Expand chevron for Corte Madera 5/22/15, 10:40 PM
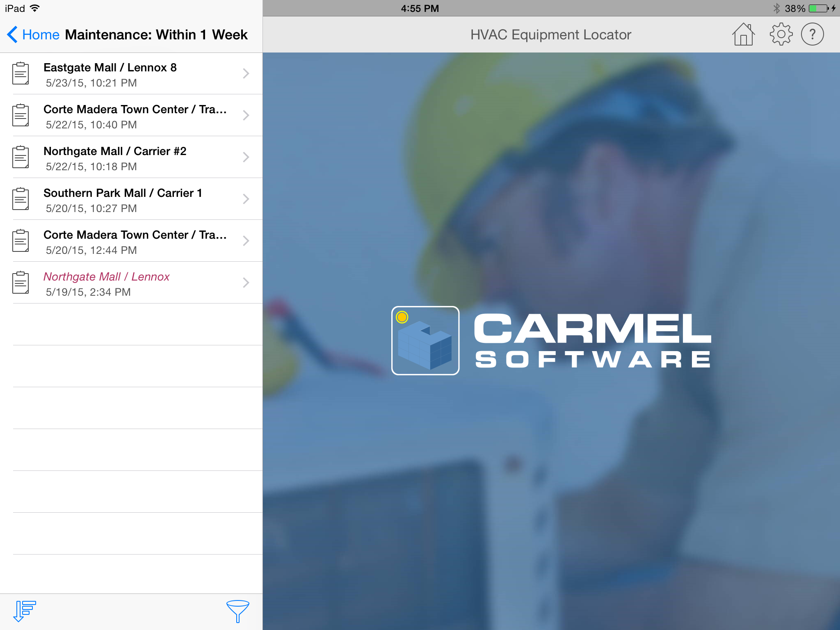This screenshot has width=840, height=630. (x=246, y=115)
